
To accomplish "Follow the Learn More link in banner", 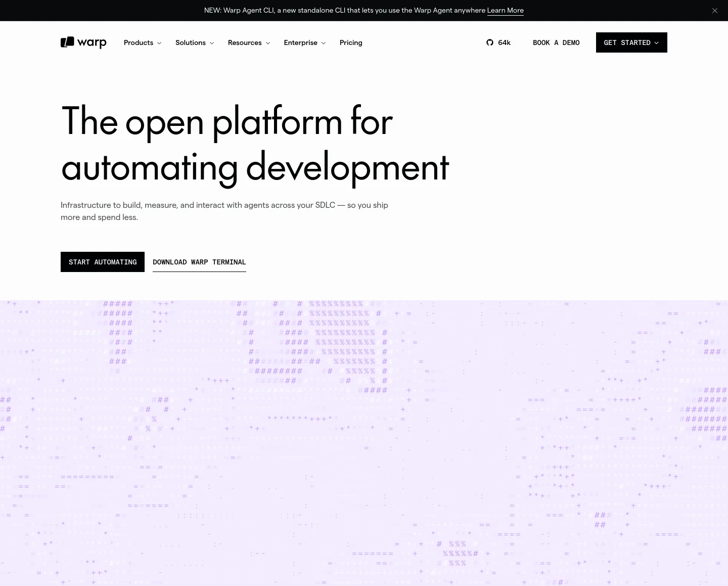I will point(505,10).
